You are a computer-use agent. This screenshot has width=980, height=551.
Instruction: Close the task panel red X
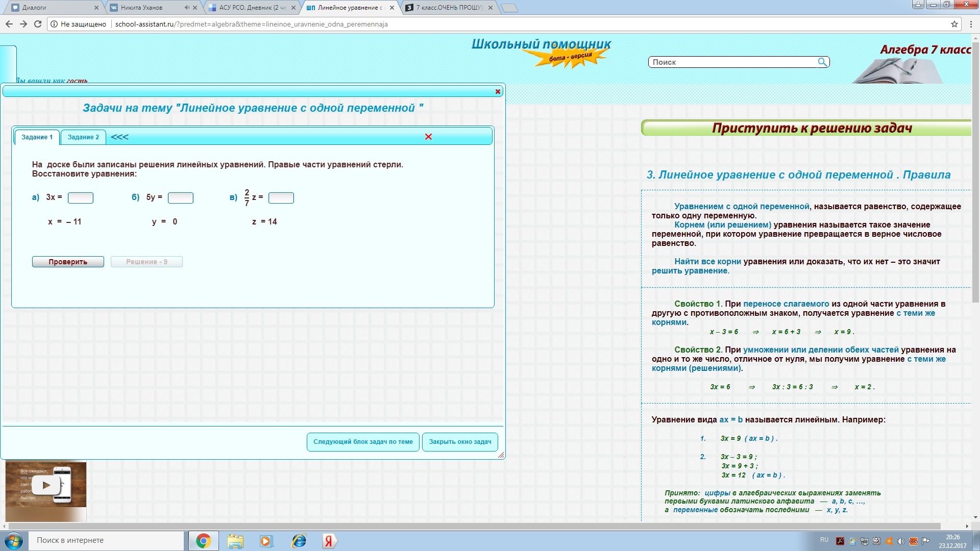tap(428, 137)
